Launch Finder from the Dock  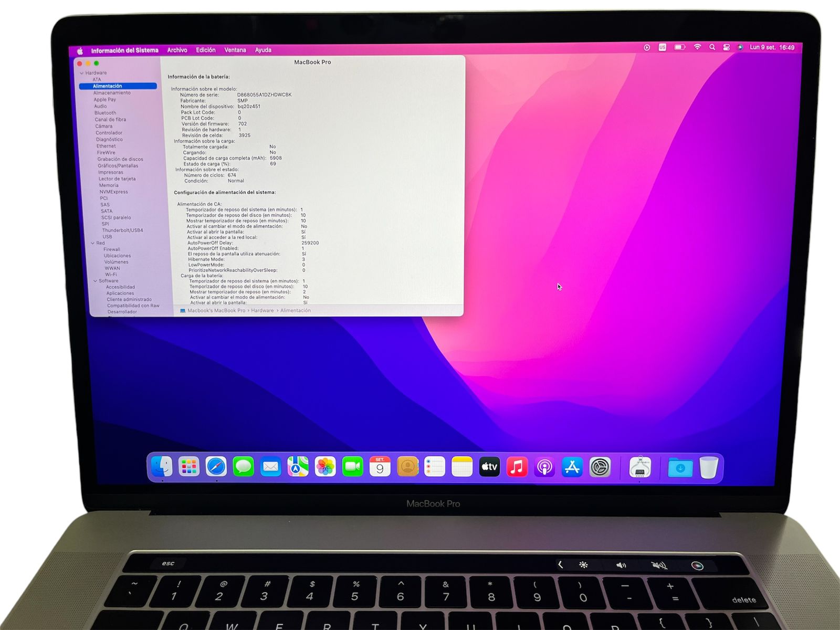tap(161, 466)
